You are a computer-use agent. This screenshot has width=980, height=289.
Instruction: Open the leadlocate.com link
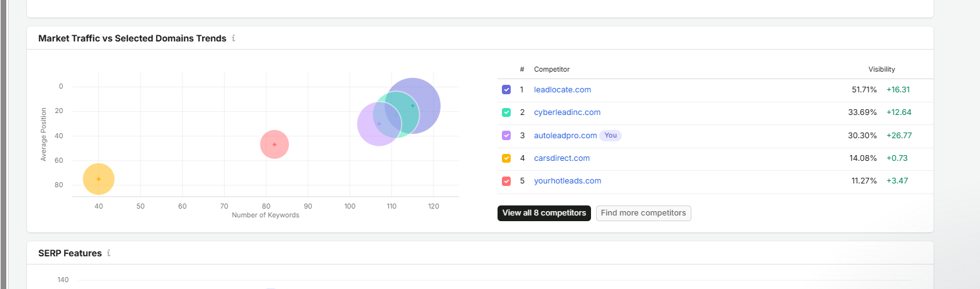(x=562, y=90)
